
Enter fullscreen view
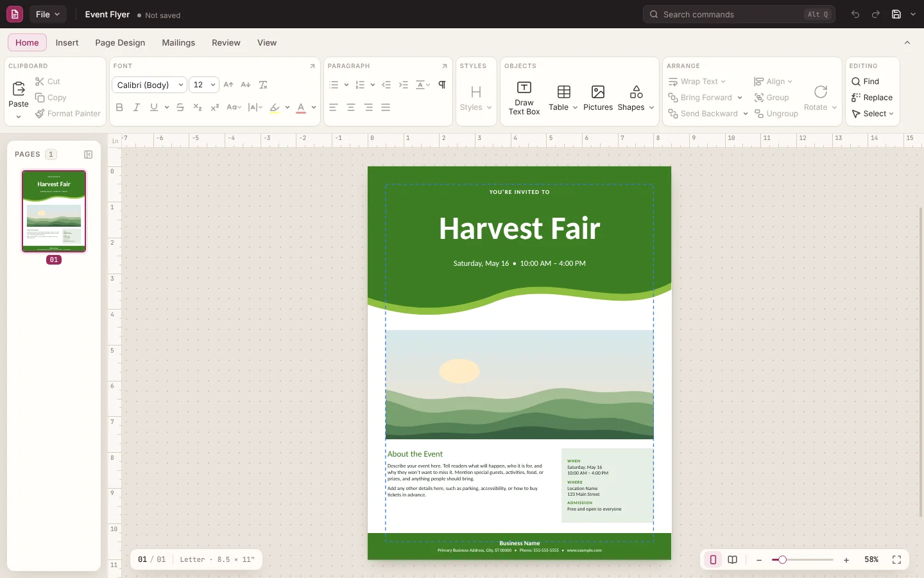point(896,560)
